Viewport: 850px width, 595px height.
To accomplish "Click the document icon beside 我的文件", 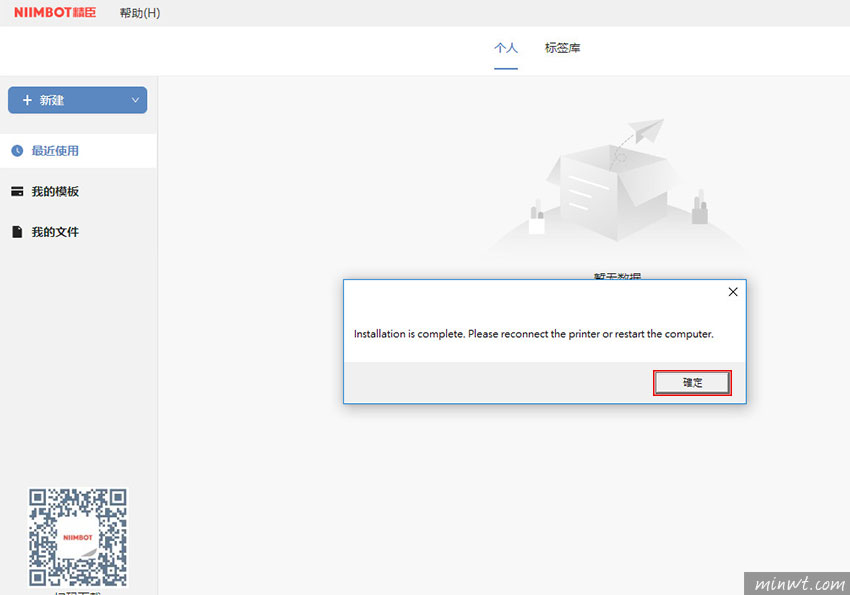I will [17, 232].
